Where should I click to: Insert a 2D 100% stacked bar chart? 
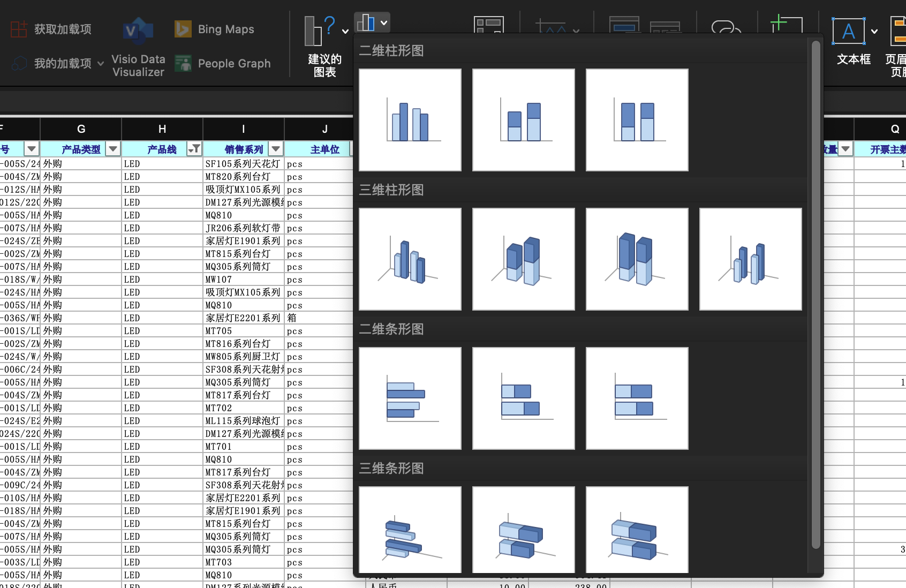[637, 398]
